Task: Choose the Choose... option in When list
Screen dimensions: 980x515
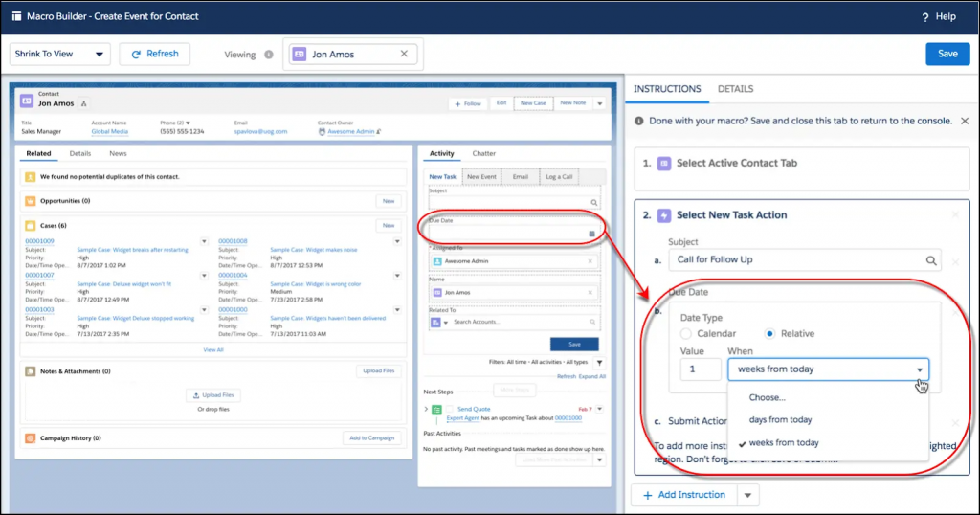Action: [767, 397]
